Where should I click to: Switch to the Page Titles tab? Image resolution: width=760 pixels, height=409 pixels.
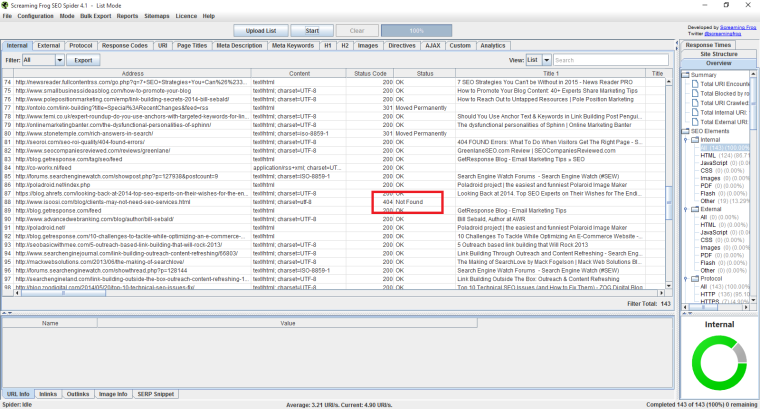[192, 46]
